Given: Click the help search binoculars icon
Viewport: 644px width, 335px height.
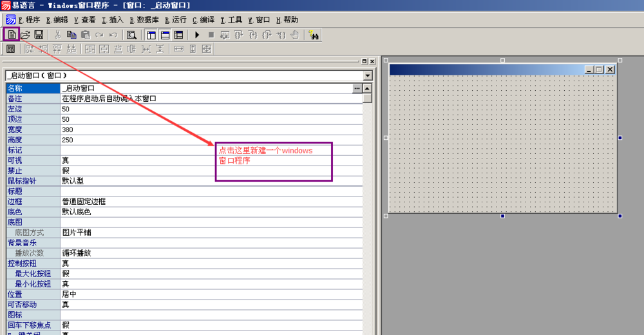Looking at the screenshot, I should point(314,35).
